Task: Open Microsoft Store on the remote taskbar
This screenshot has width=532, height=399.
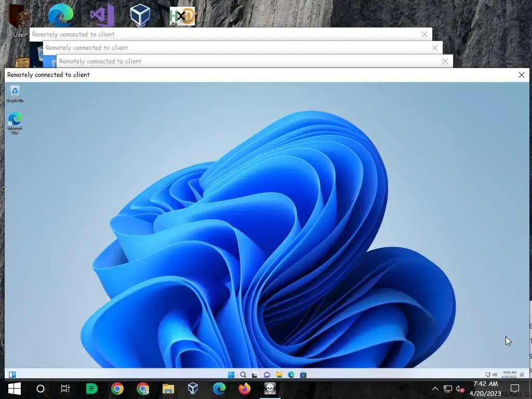Action: point(303,375)
